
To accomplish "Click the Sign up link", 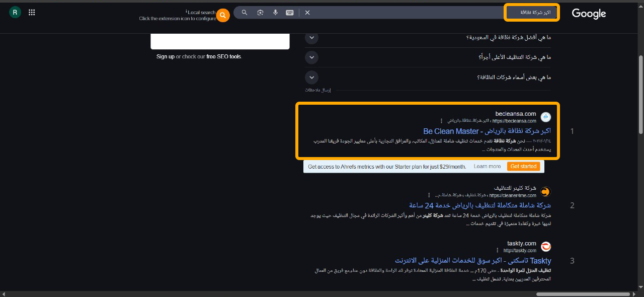I will (166, 57).
